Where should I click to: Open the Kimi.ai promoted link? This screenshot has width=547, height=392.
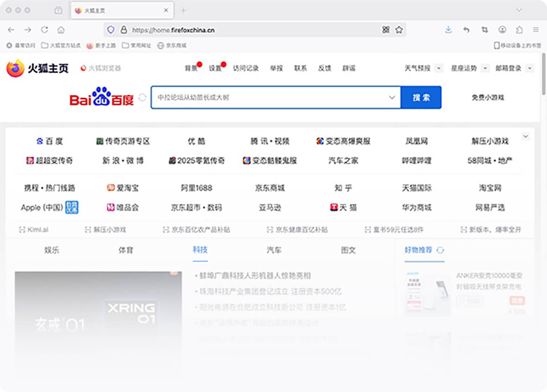pyautogui.click(x=33, y=230)
